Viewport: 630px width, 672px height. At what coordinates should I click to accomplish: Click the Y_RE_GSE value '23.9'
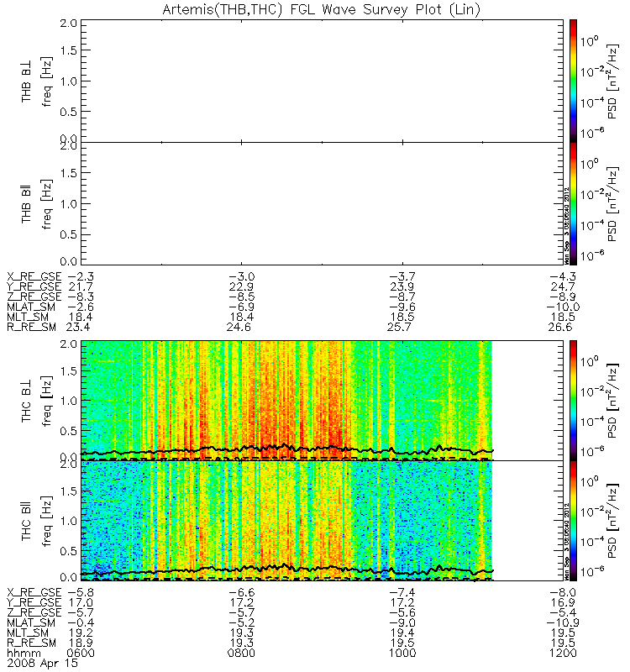tap(402, 286)
